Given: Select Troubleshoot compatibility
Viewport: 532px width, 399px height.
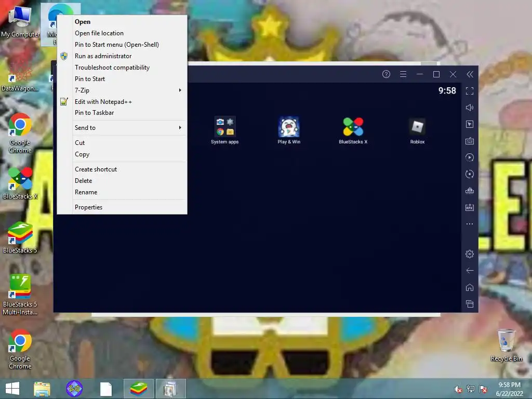Looking at the screenshot, I should (x=122, y=68).
